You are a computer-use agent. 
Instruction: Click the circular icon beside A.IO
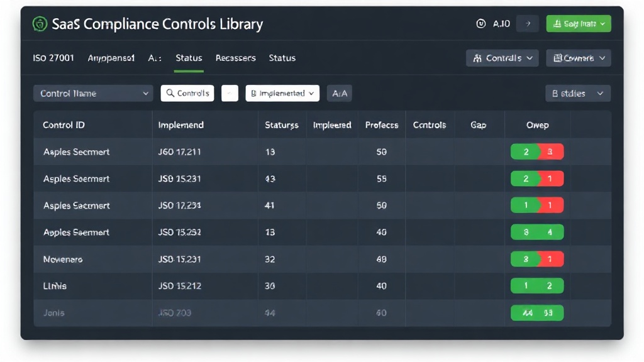pyautogui.click(x=480, y=24)
